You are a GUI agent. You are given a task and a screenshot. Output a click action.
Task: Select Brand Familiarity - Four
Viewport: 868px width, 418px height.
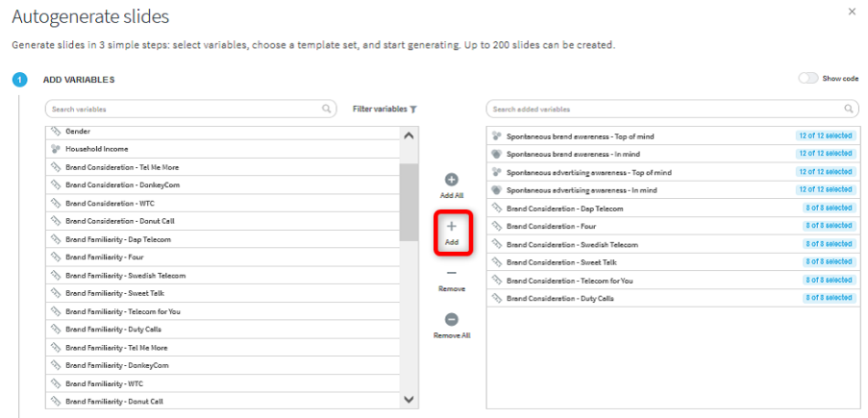(x=223, y=258)
